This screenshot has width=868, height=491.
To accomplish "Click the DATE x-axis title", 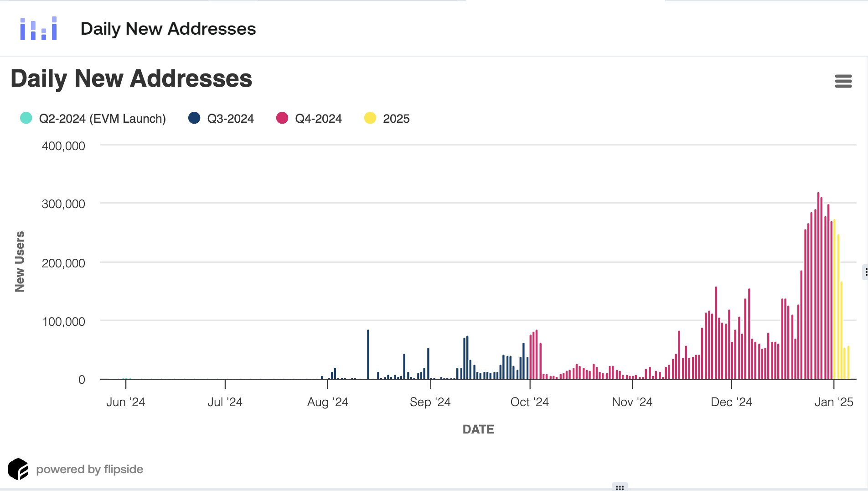I will 478,429.
